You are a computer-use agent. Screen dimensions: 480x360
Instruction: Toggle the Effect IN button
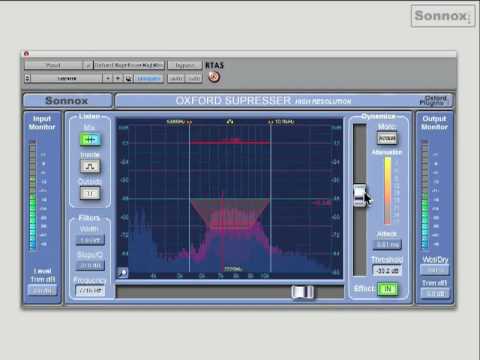click(x=387, y=289)
